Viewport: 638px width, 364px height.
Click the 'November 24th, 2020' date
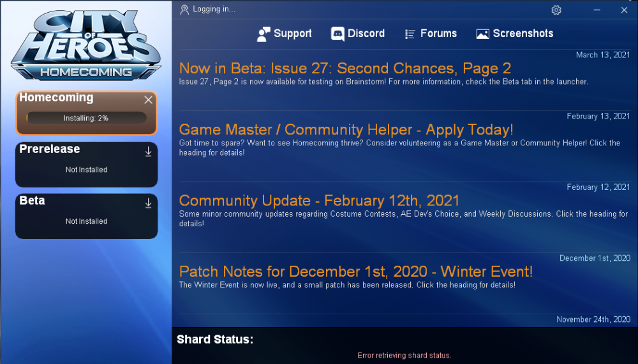[593, 319]
